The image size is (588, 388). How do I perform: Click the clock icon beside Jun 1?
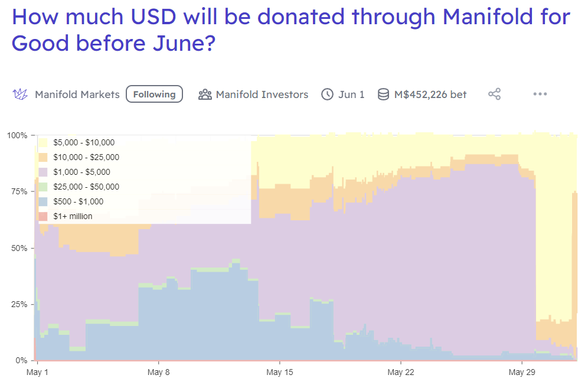pyautogui.click(x=327, y=94)
